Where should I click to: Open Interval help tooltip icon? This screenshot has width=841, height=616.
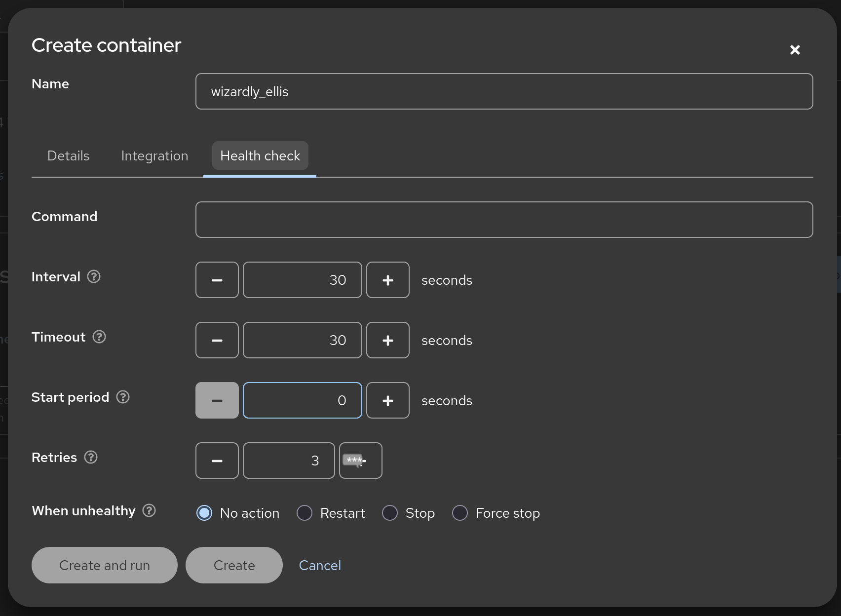coord(94,277)
